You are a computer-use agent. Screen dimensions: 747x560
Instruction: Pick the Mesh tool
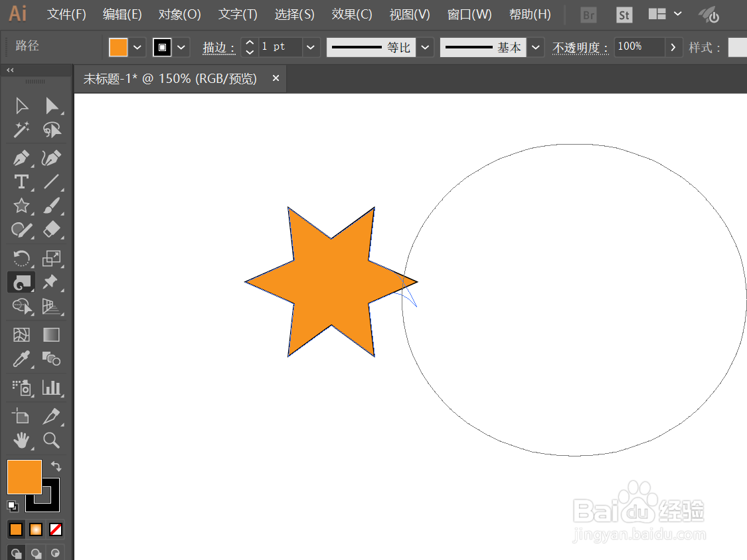(x=21, y=335)
